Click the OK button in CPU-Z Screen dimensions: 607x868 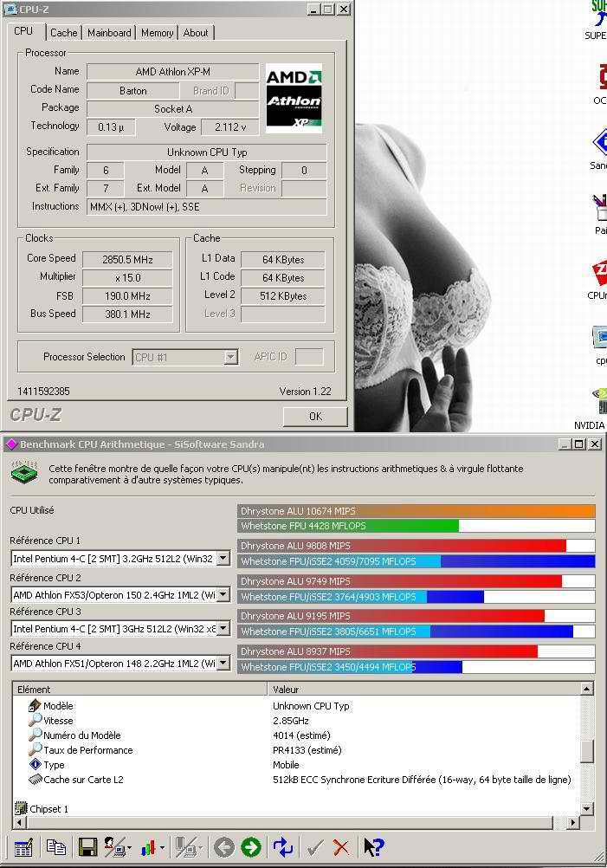click(315, 417)
